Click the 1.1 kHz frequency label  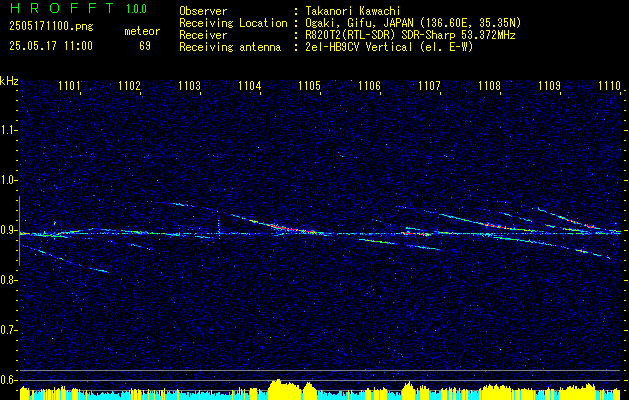pyautogui.click(x=8, y=130)
